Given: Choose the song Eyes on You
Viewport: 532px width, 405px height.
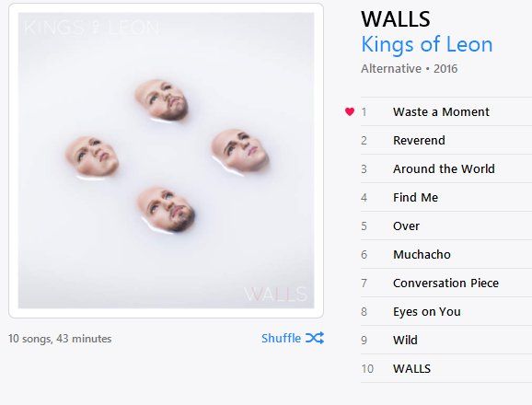Looking at the screenshot, I should pos(427,311).
